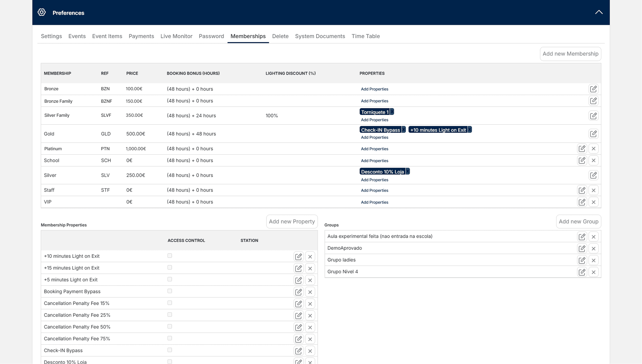Delete the Staff membership
642x364 pixels.
(593, 190)
